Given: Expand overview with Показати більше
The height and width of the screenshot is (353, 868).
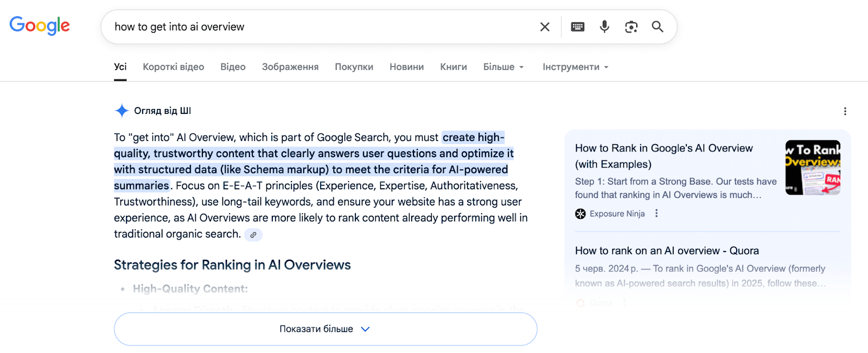Looking at the screenshot, I should 325,329.
